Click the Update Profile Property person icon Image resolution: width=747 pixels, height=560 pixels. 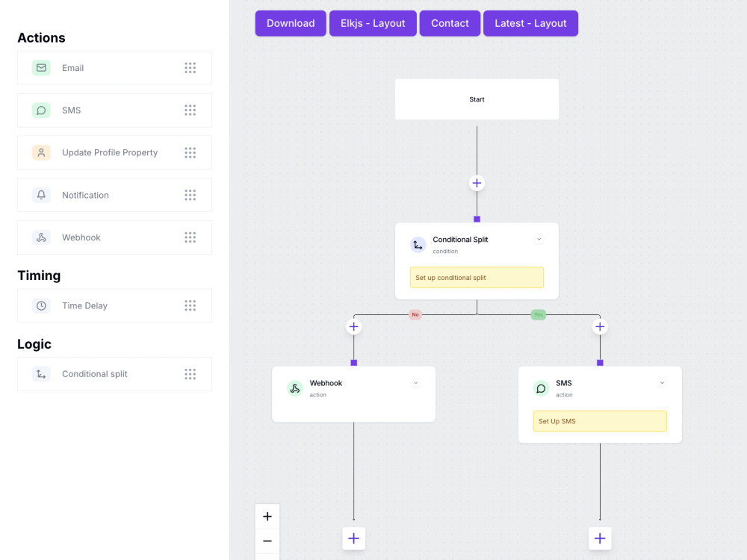click(x=41, y=152)
